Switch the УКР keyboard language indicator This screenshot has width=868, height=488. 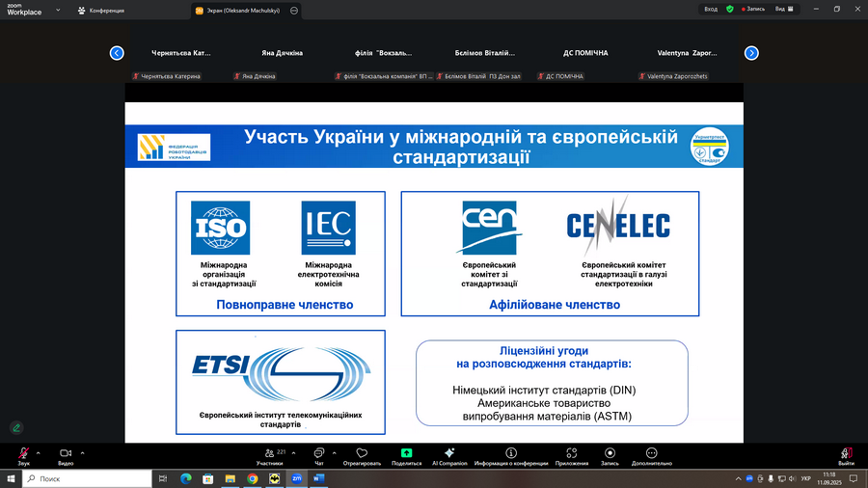pyautogui.click(x=806, y=479)
